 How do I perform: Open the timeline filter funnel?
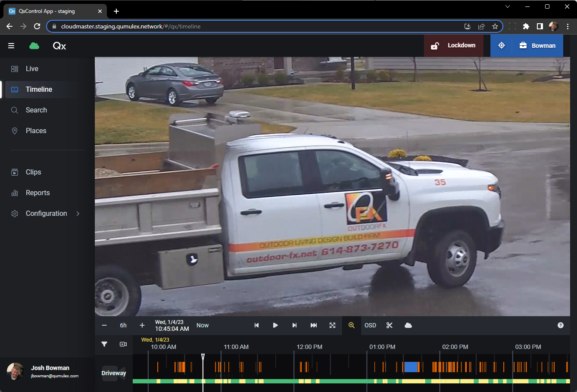point(104,344)
